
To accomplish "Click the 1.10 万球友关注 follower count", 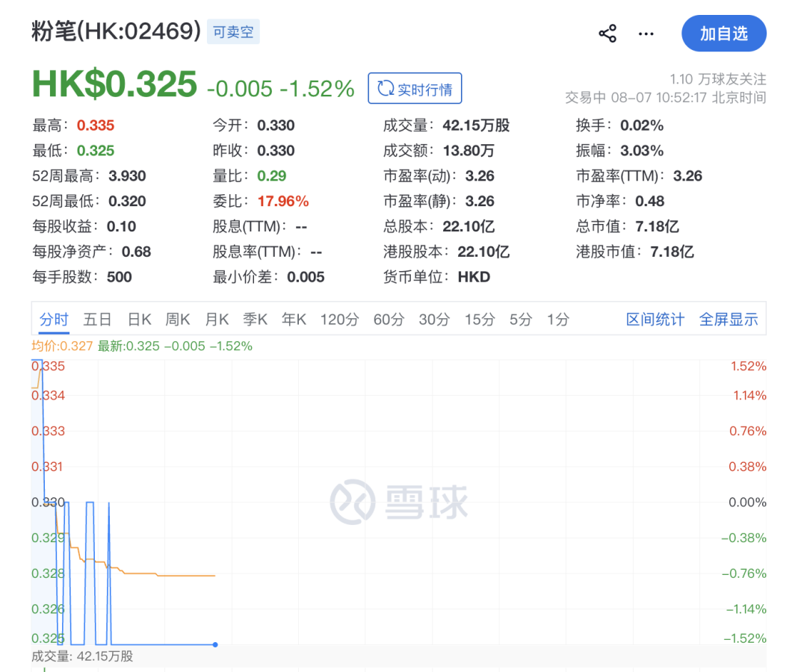I will point(718,79).
